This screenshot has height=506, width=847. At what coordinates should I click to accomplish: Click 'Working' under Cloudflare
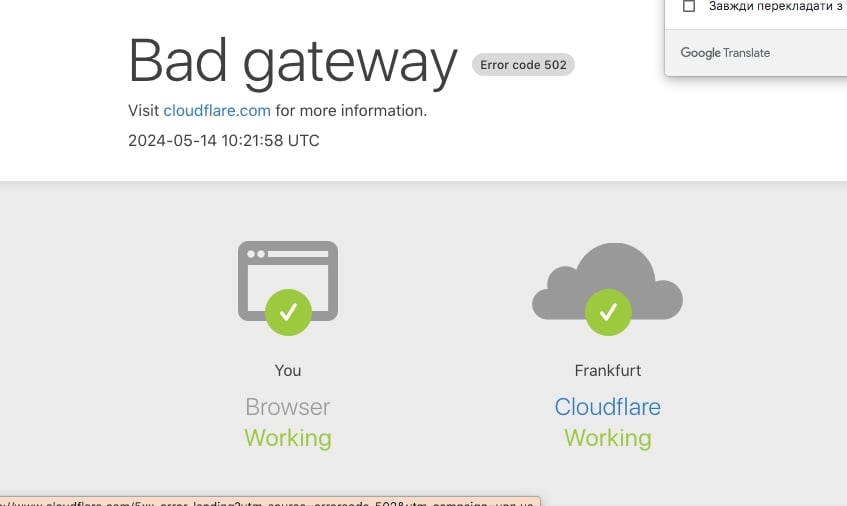click(x=608, y=438)
